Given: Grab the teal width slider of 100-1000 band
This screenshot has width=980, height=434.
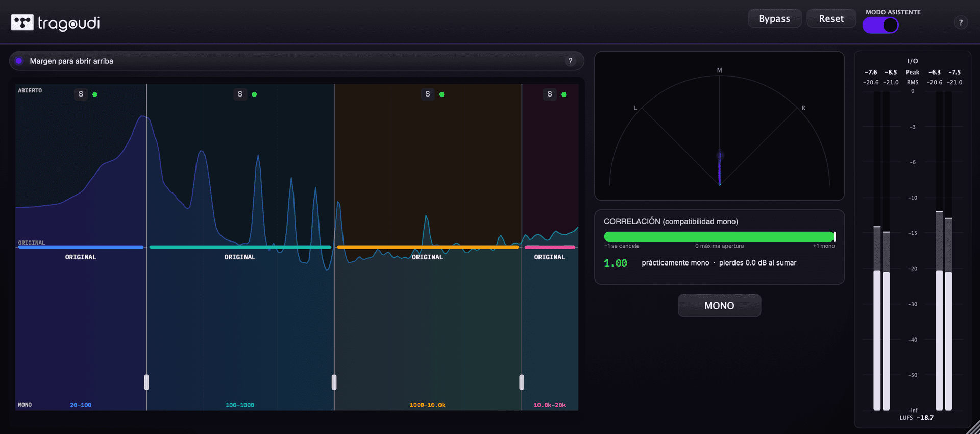Looking at the screenshot, I should click(240, 247).
